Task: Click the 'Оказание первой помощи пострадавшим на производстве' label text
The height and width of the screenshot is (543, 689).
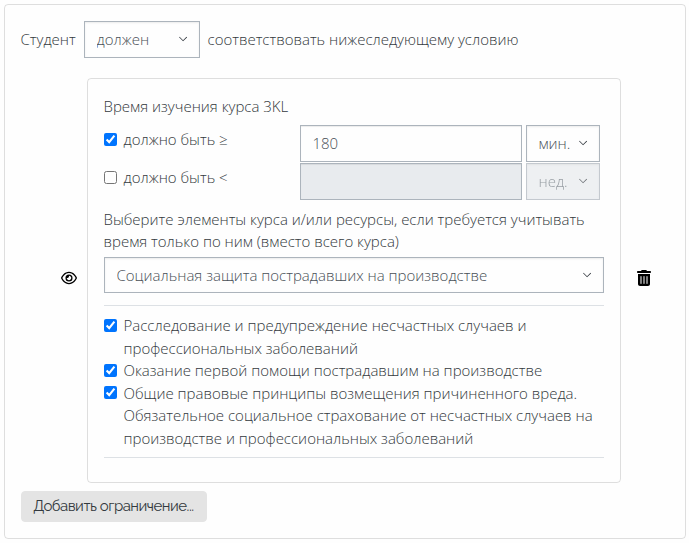Action: point(332,370)
